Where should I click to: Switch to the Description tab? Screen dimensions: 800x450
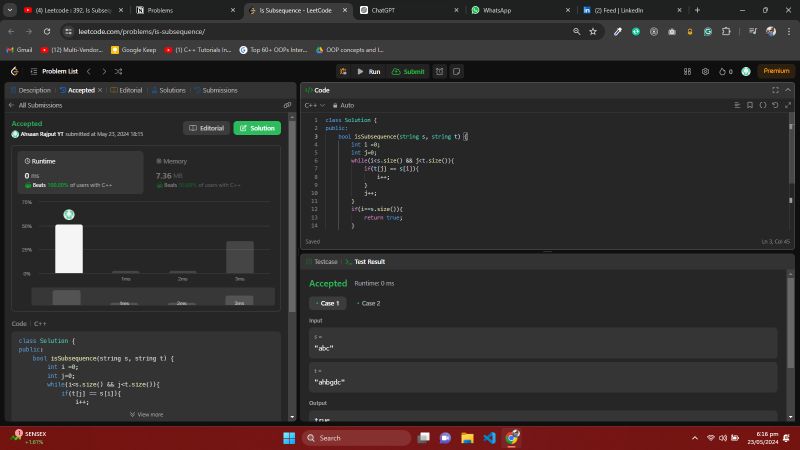(x=31, y=90)
